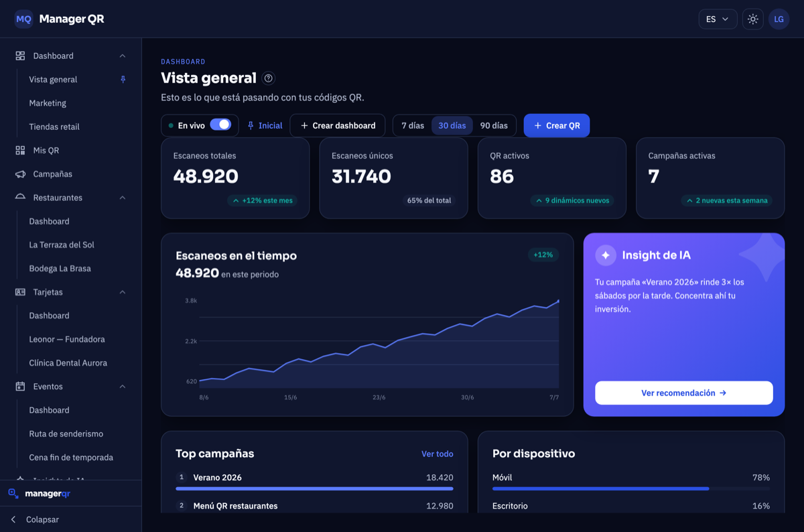
Task: Click Ver recomendación button
Action: point(684,393)
